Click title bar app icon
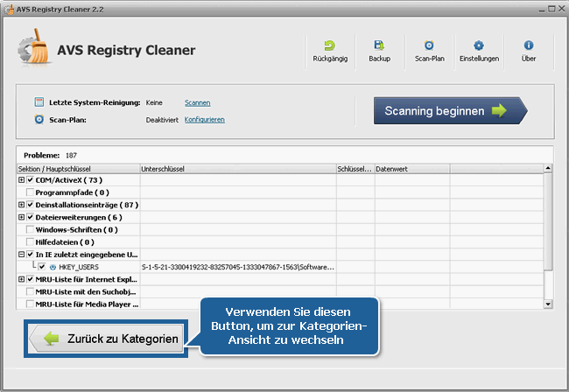 click(9, 9)
